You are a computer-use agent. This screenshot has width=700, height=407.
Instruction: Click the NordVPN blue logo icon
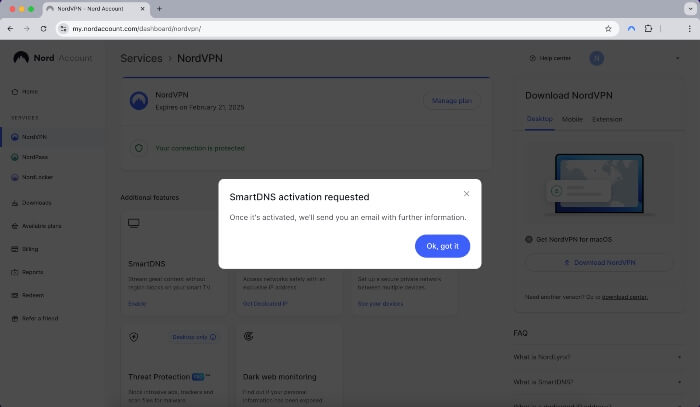139,101
